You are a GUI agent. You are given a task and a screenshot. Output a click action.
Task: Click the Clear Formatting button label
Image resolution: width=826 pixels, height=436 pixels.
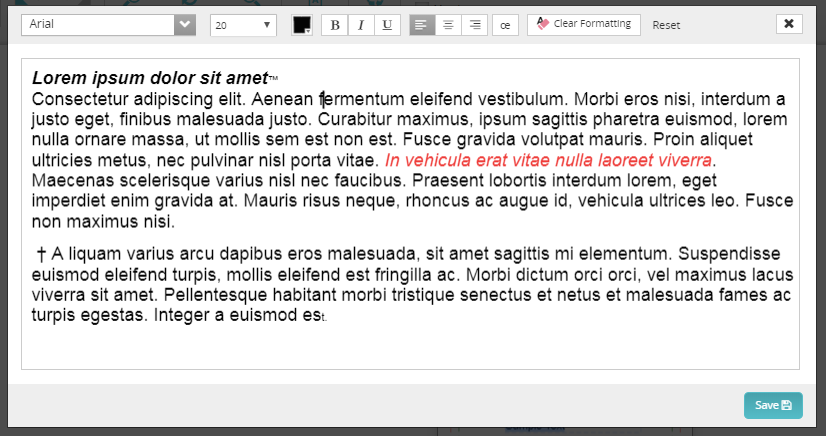click(x=592, y=24)
